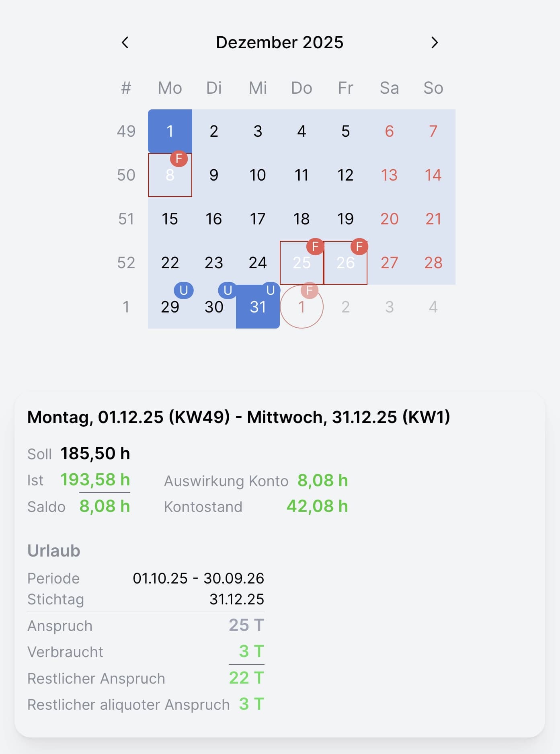Click the Ist value 193,58 h
Screen dimensions: 560x754
point(95,480)
